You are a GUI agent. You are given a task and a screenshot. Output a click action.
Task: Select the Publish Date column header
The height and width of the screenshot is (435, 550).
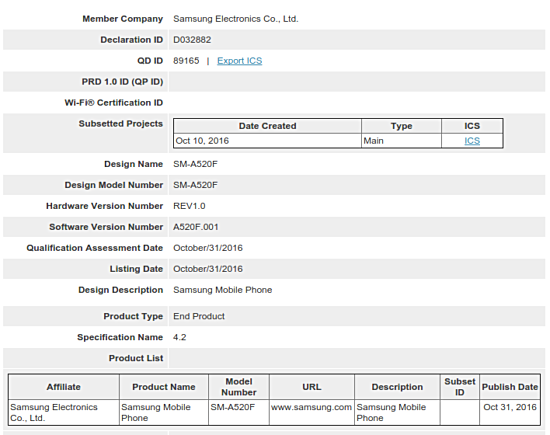510,387
